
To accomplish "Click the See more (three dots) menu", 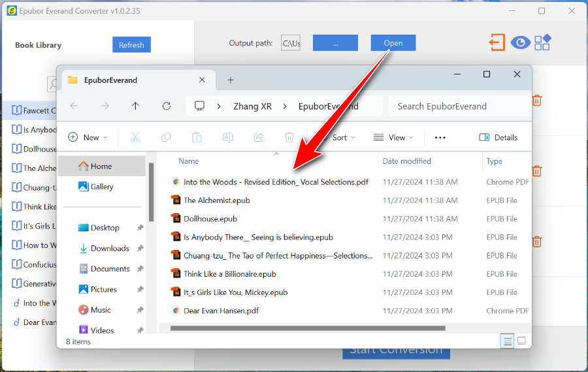I will tap(440, 138).
